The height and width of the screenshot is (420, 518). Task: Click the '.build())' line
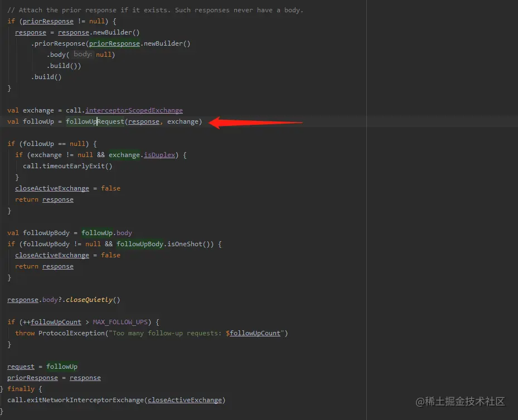[64, 66]
